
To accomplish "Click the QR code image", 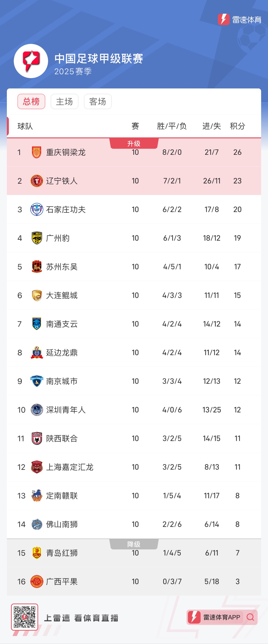I will (25, 617).
